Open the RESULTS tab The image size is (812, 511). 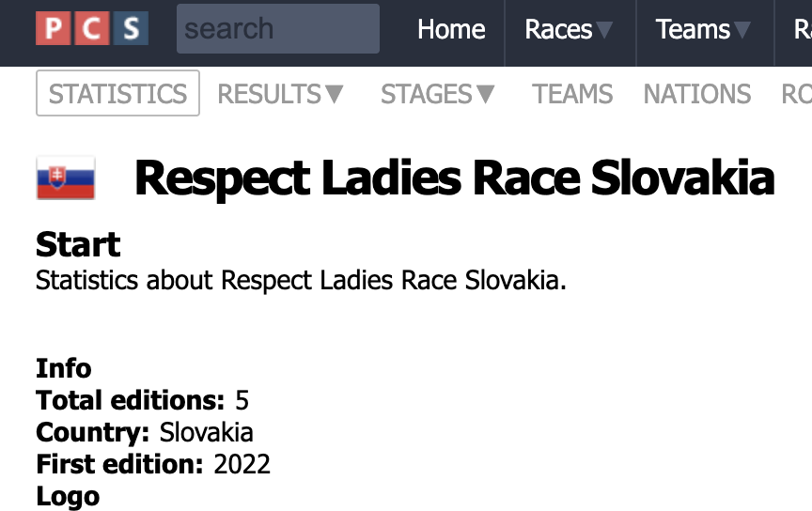[270, 94]
